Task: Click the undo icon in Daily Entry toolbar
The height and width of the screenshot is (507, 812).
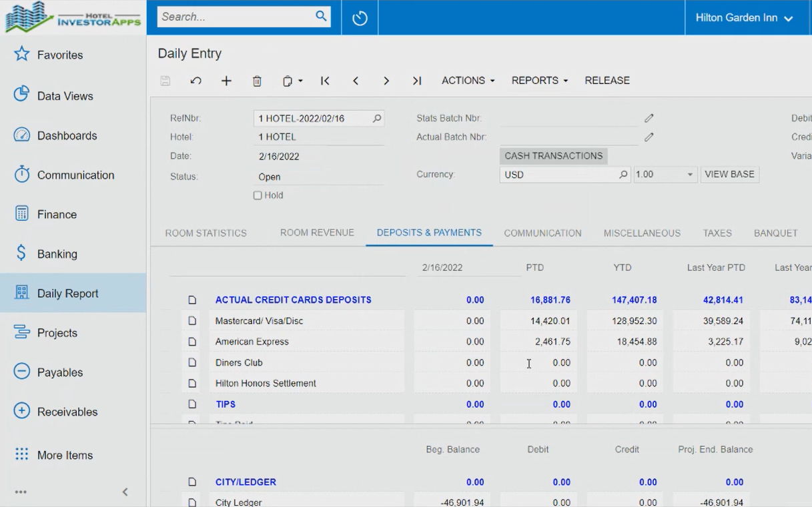Action: pyautogui.click(x=195, y=81)
